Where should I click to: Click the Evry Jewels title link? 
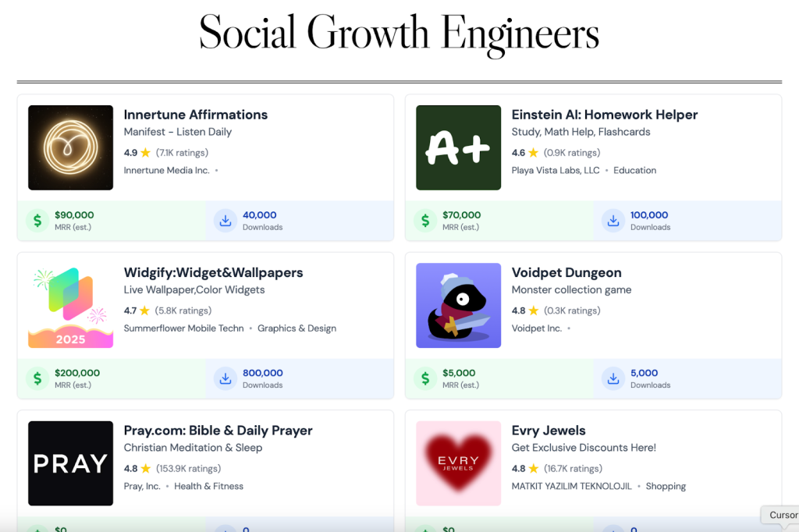(549, 431)
